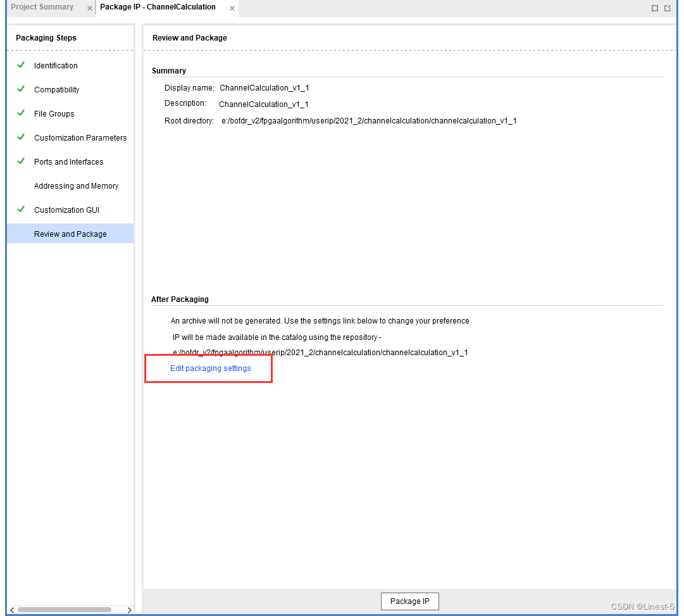Click the Packaging Steps horizontal scrollbar thumb
Viewport: 684px width, 616px height.
click(x=64, y=610)
